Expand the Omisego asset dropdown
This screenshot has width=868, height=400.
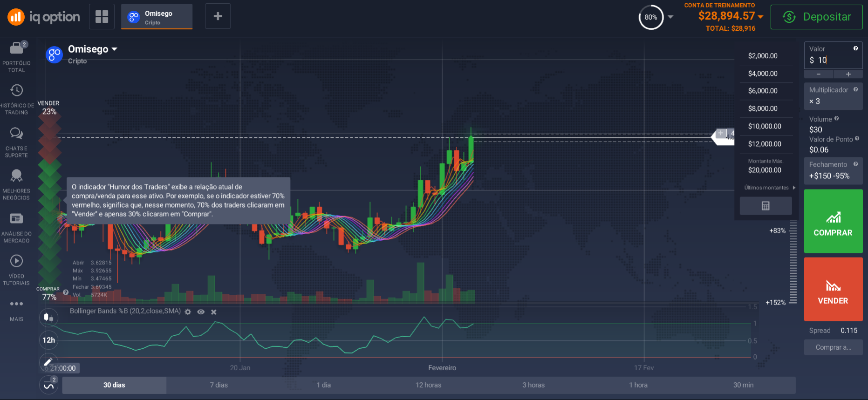click(x=115, y=49)
